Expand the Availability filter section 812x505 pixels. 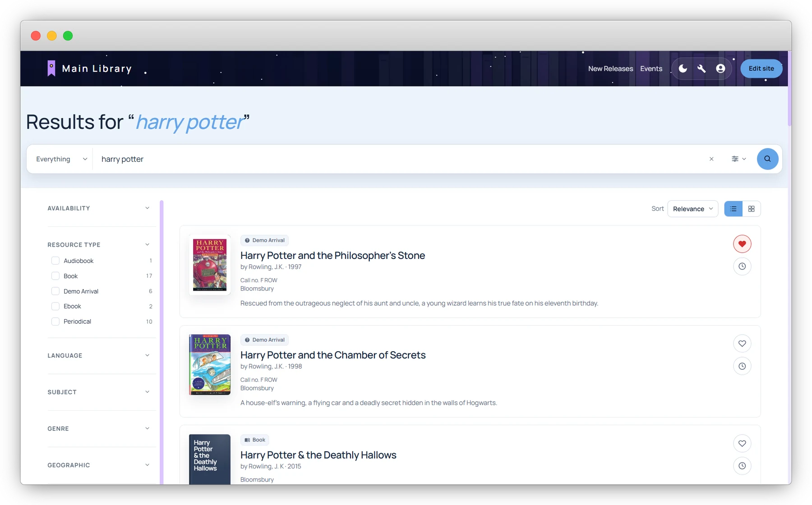coord(99,208)
